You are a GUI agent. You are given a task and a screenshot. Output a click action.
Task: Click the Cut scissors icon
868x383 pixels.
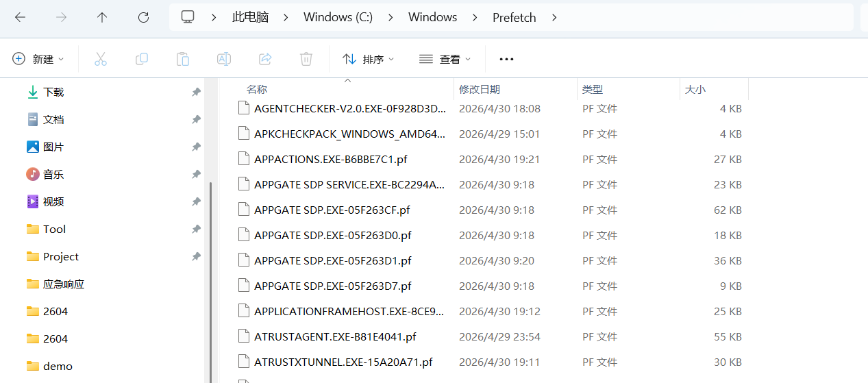coord(101,59)
